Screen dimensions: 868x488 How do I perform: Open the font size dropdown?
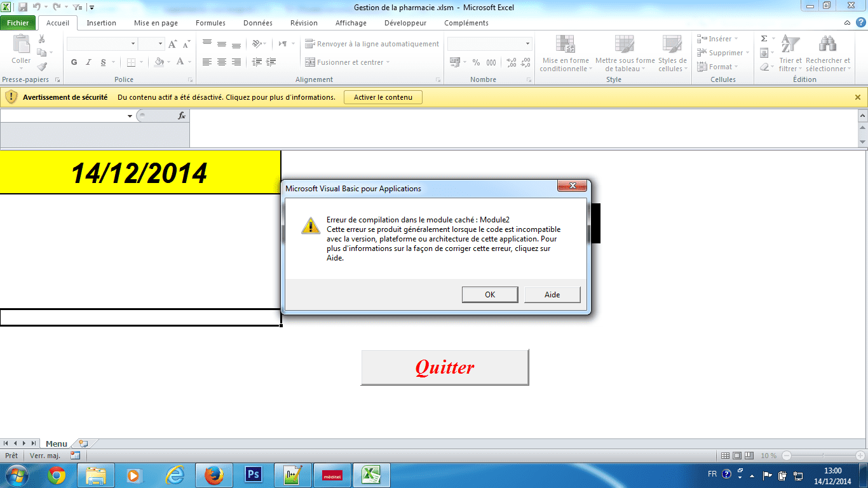pos(160,44)
